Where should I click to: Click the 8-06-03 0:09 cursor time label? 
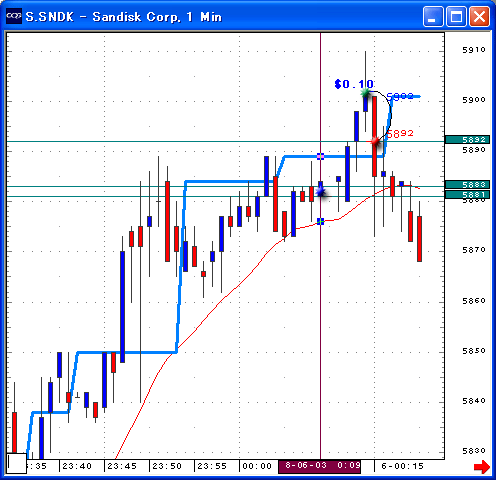pyautogui.click(x=319, y=466)
